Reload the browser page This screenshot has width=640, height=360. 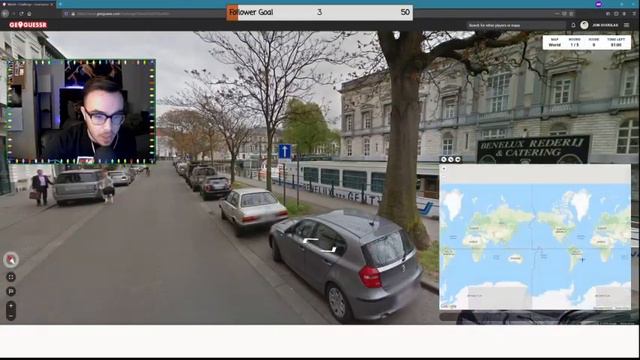point(21,13)
